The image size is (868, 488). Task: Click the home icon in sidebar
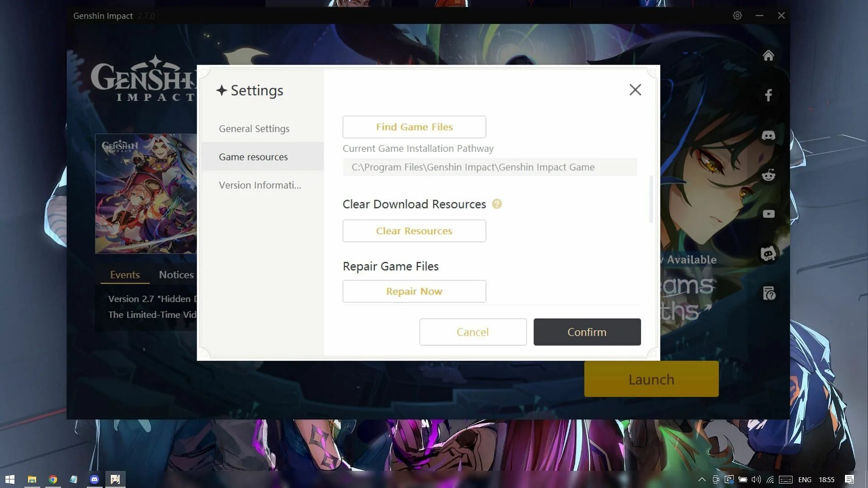pyautogui.click(x=769, y=55)
